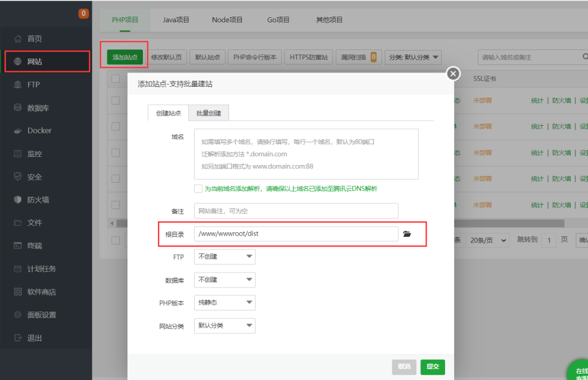Image resolution: width=588 pixels, height=380 pixels.
Task: Open the PHP version dropdown
Action: [x=225, y=302]
